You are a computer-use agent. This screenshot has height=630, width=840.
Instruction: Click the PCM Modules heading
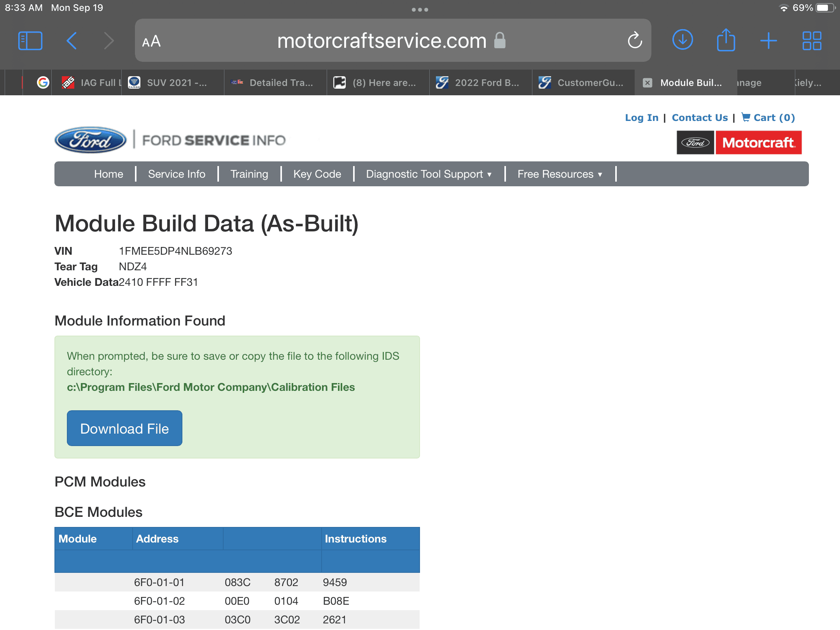[x=100, y=481]
